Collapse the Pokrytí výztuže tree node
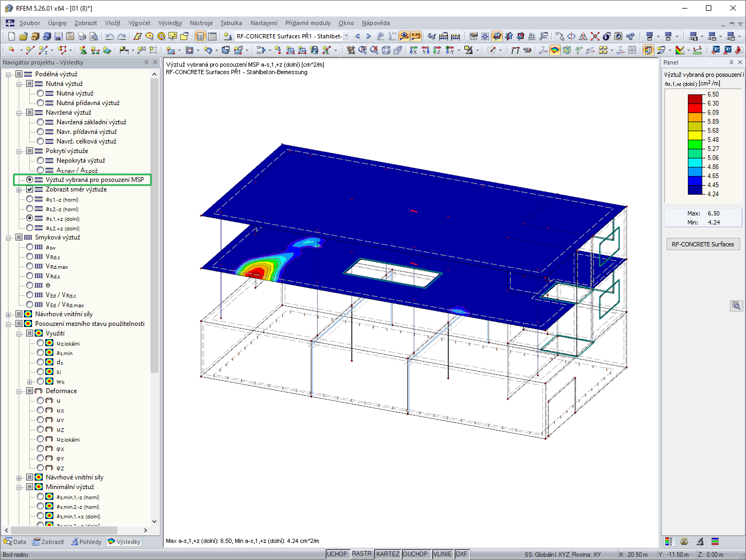The height and width of the screenshot is (560, 746). [x=19, y=151]
